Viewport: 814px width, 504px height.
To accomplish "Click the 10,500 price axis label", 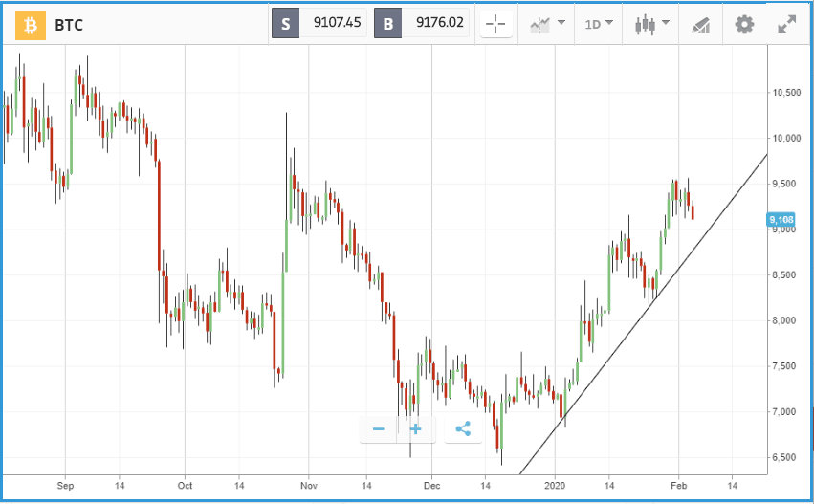I will pos(786,93).
